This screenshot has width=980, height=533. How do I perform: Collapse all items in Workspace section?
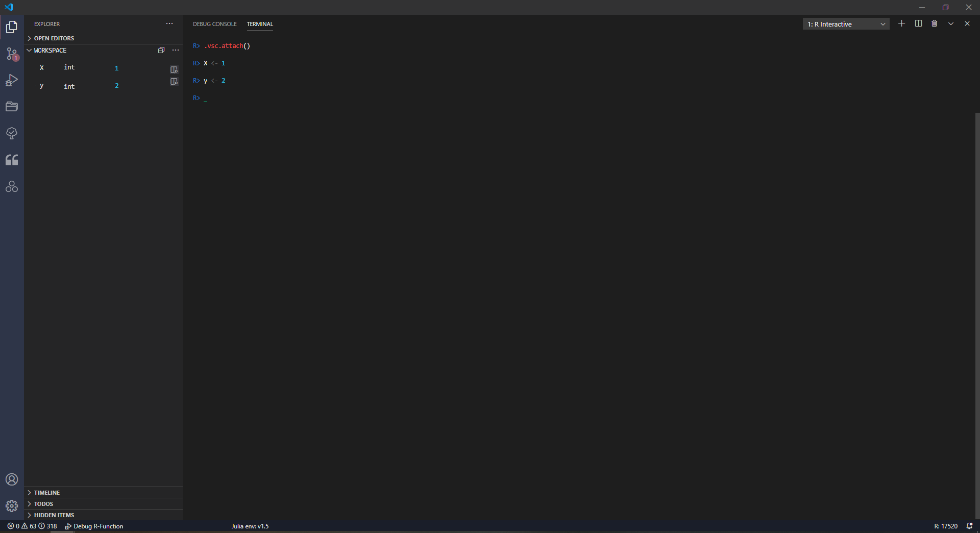pos(161,50)
